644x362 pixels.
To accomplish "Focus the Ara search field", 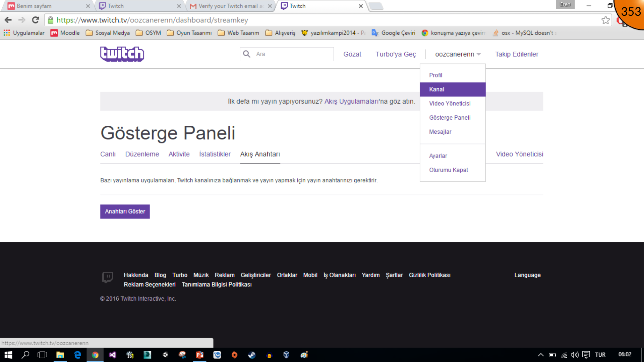I will [287, 54].
